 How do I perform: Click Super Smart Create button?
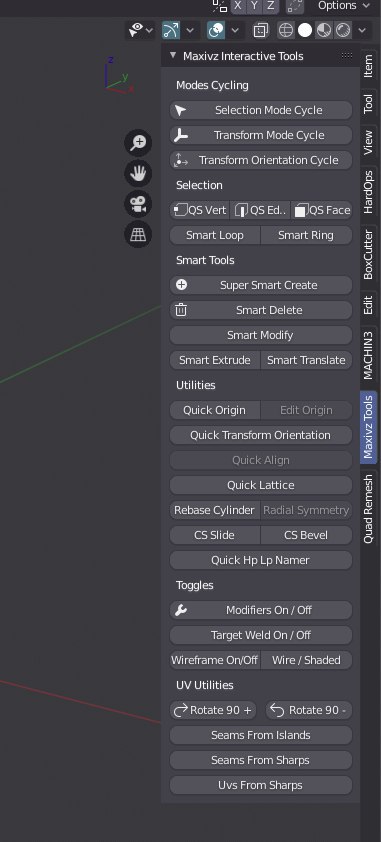261,285
